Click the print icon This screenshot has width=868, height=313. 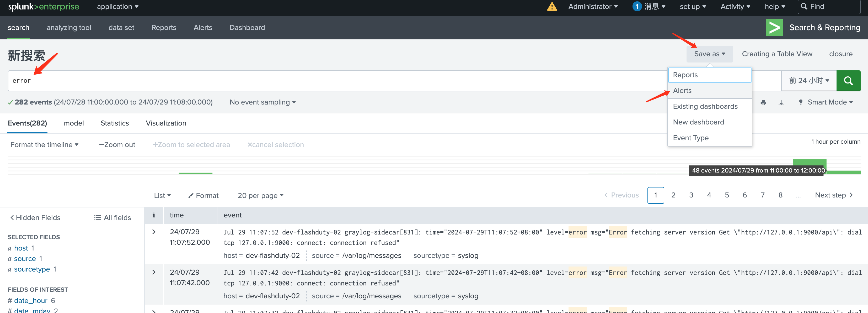pyautogui.click(x=763, y=101)
